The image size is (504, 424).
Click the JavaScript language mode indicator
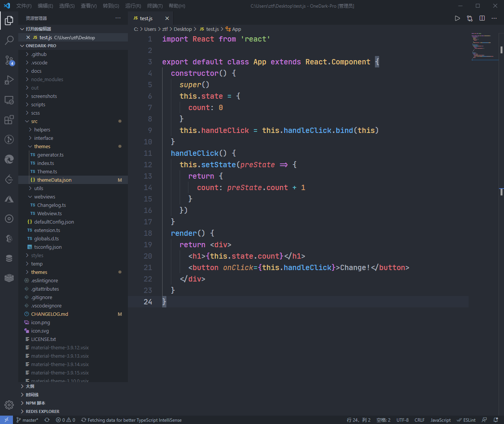point(440,420)
